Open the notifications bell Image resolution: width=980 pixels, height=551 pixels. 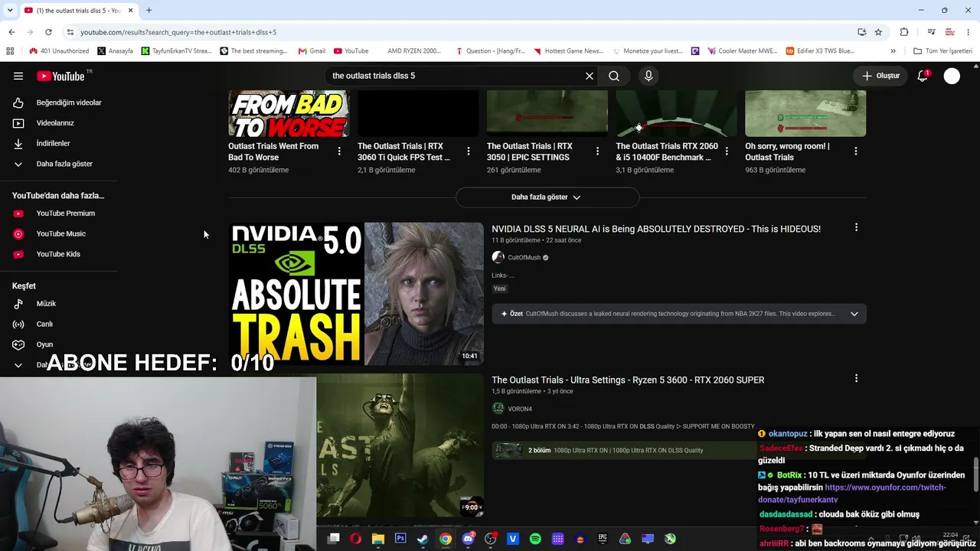click(x=923, y=76)
